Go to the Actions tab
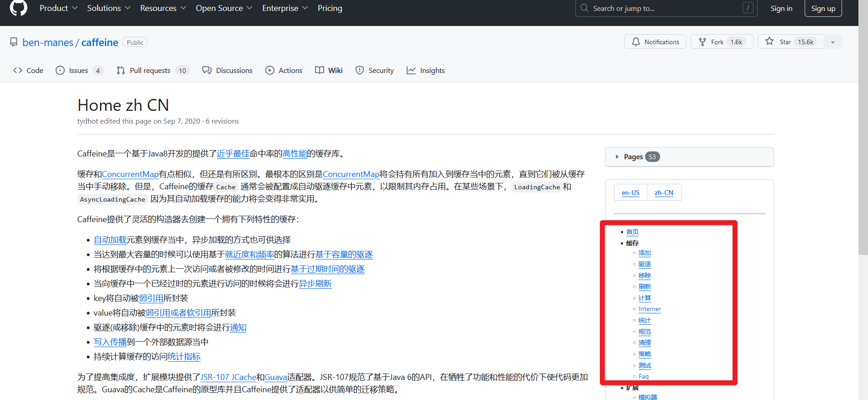 pyautogui.click(x=284, y=70)
